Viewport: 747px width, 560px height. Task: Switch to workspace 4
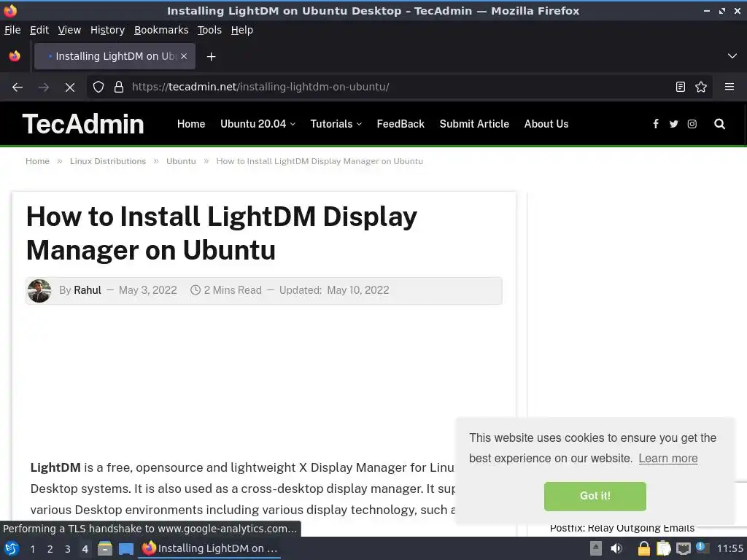85,549
